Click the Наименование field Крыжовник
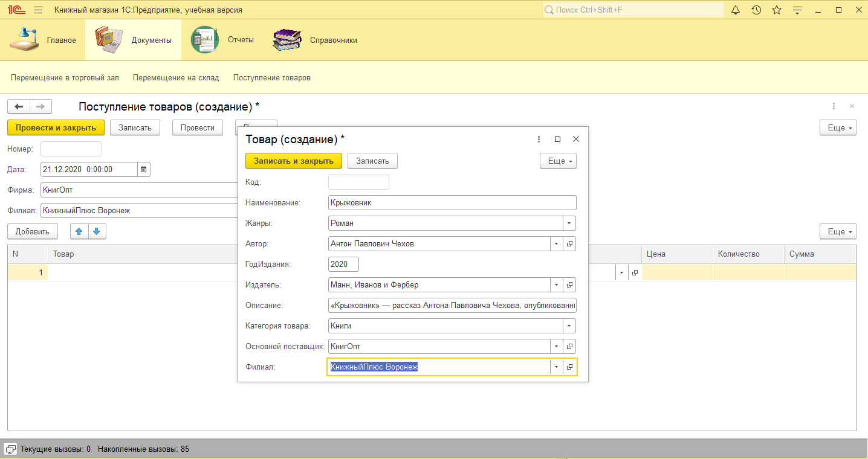 pyautogui.click(x=452, y=202)
